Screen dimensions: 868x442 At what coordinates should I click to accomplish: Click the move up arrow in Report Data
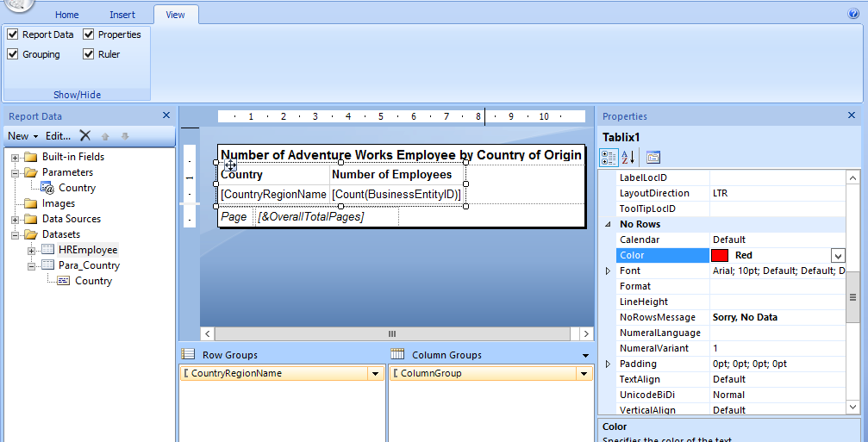(105, 135)
